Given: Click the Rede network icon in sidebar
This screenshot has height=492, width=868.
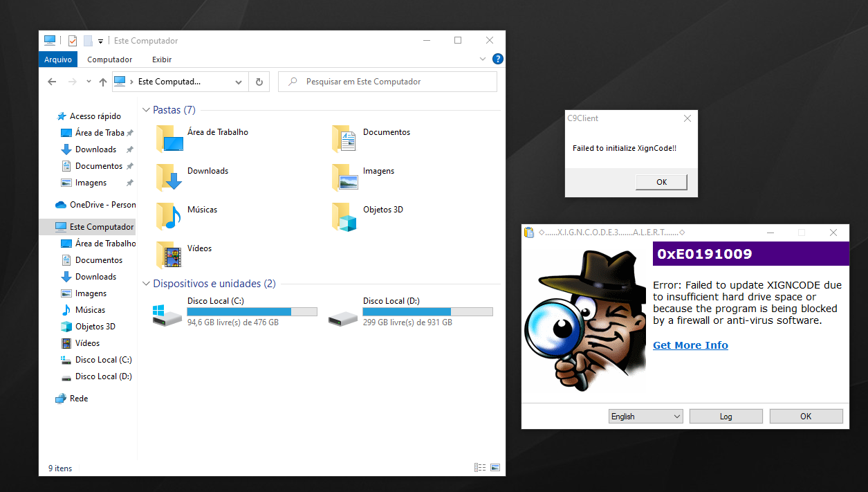Looking at the screenshot, I should coord(62,399).
